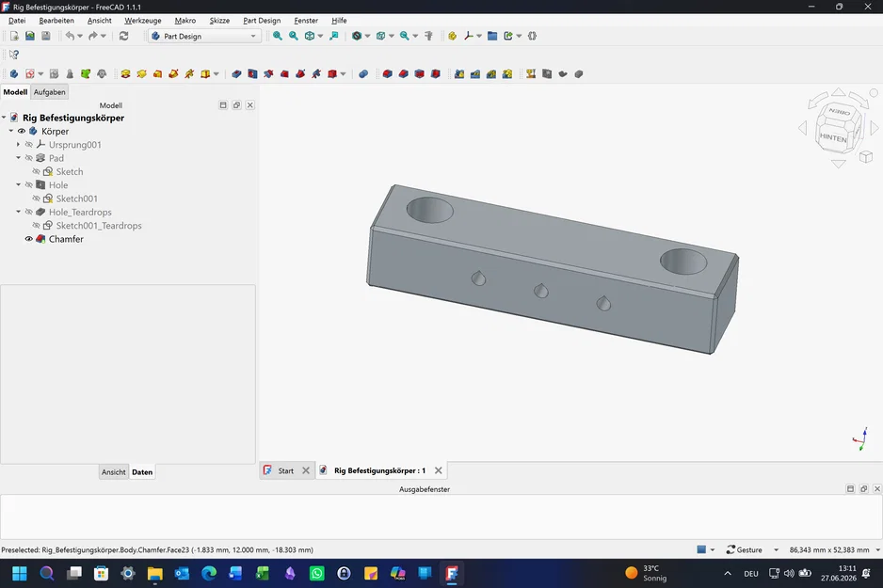
Task: Toggle visibility eye of Sketch001_Teardrops
Action: [36, 226]
